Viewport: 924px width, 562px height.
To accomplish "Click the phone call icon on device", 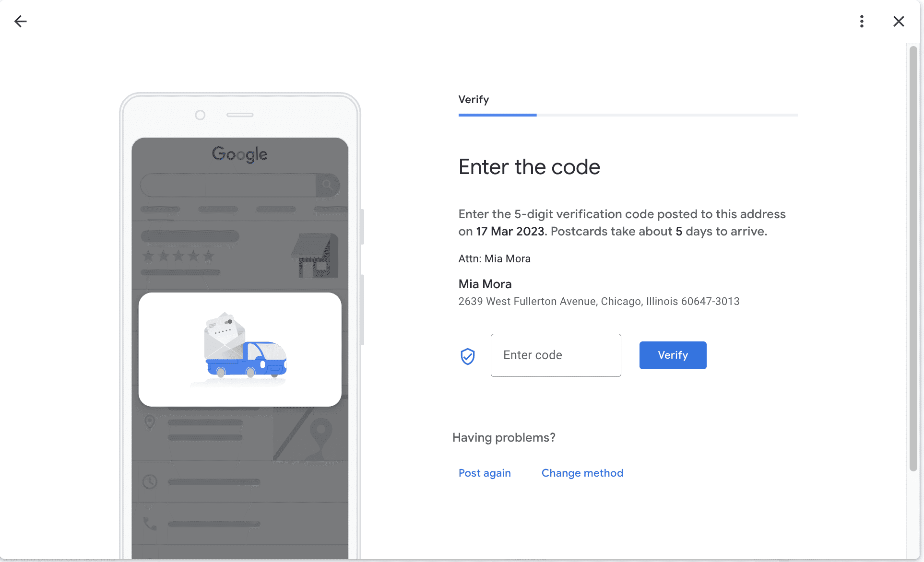I will [149, 525].
